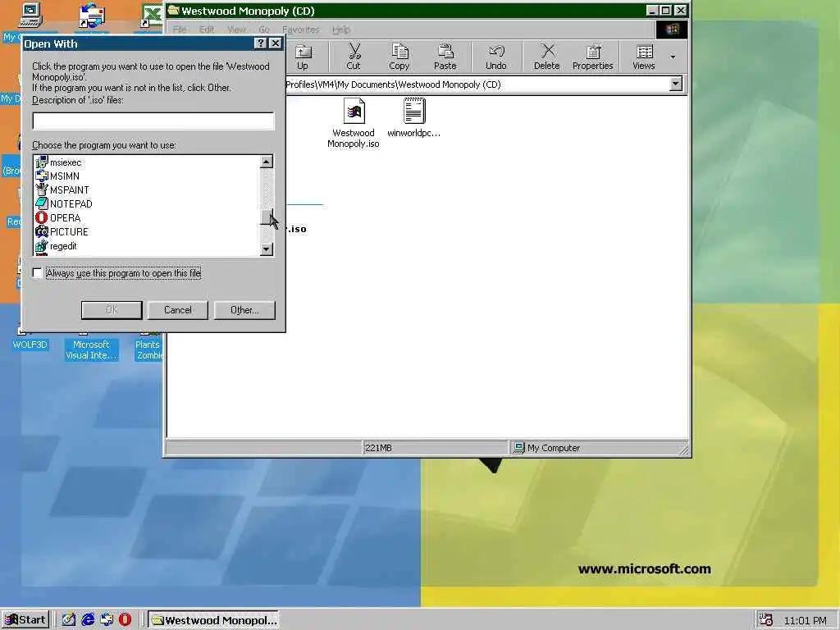Click the Outlook Express Quick Launch icon
Screen dimensions: 840x630
[107, 619]
